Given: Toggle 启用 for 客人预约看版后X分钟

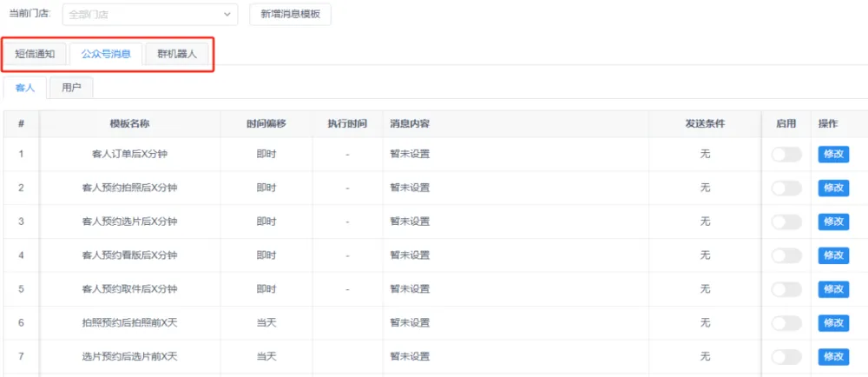Looking at the screenshot, I should [786, 256].
